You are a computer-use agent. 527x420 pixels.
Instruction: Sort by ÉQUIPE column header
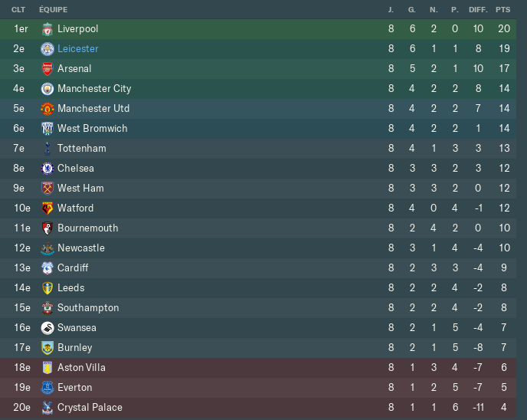click(53, 10)
